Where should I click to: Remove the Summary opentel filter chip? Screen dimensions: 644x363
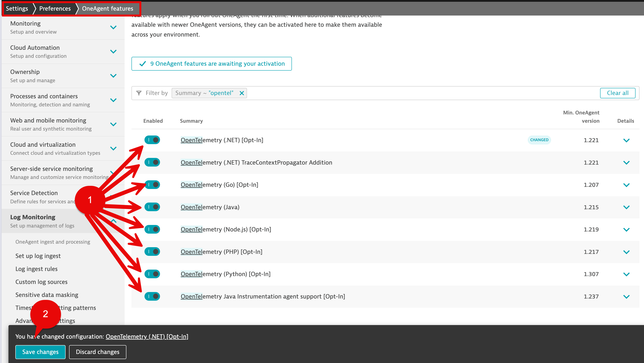click(241, 93)
